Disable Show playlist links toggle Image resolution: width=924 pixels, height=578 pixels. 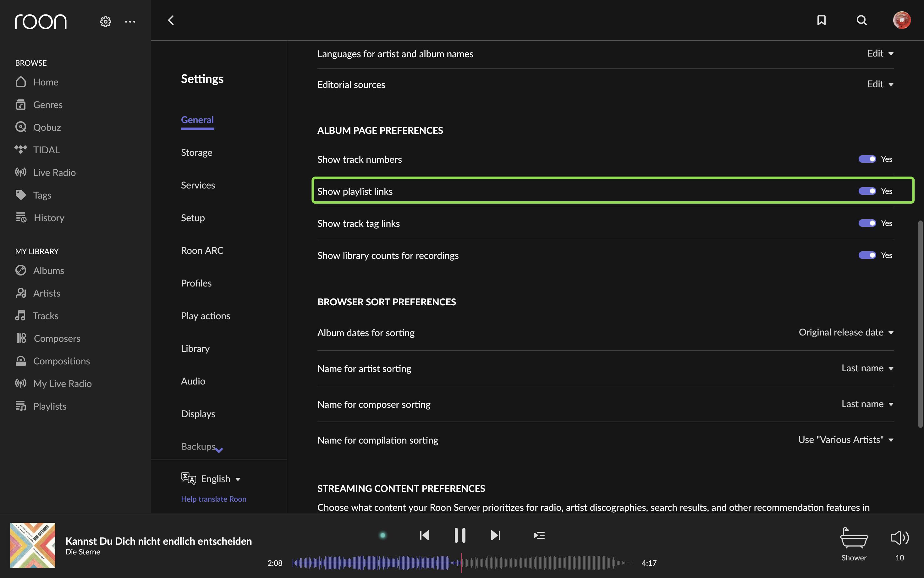[x=867, y=191]
